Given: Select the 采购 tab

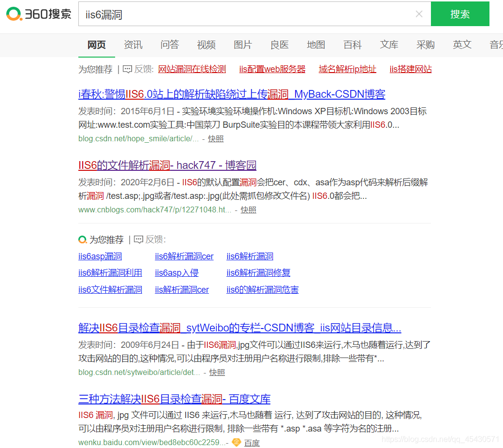Looking at the screenshot, I should (x=426, y=45).
